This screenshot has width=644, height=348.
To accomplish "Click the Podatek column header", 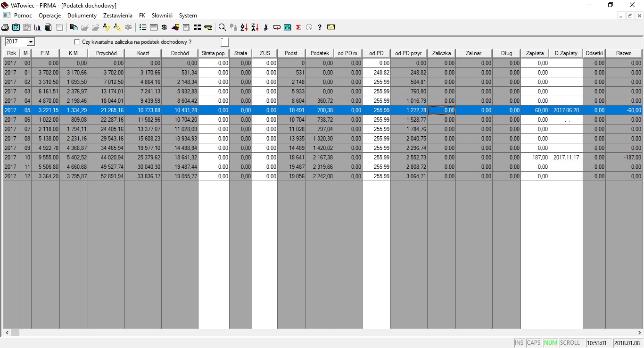I will coord(320,53).
